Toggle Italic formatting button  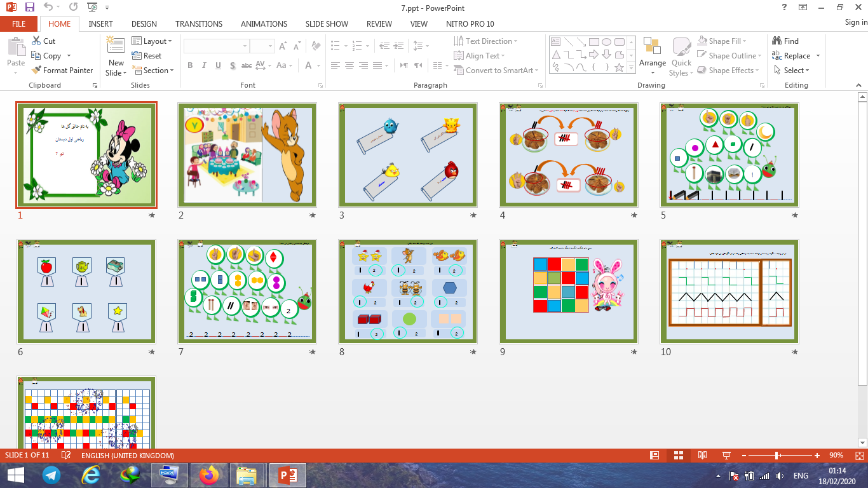point(204,65)
